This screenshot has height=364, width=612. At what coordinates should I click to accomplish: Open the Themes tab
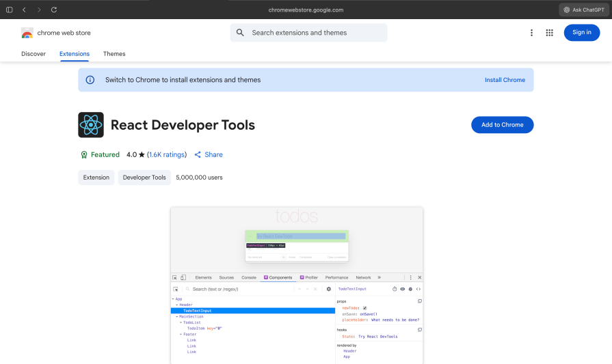(114, 54)
